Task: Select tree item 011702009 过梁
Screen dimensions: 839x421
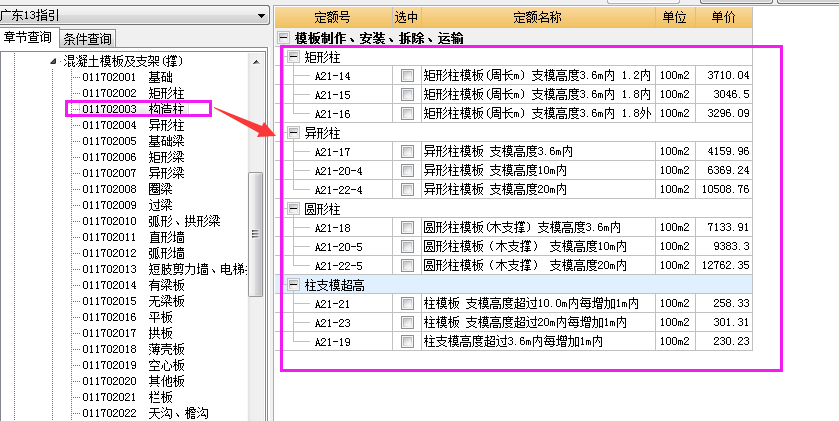Action: pyautogui.click(x=127, y=205)
